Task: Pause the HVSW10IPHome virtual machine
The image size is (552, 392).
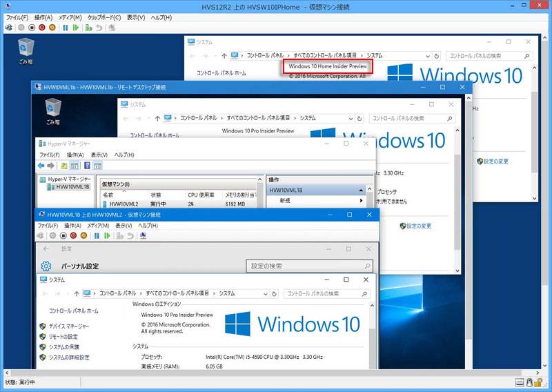Action: coord(65,28)
